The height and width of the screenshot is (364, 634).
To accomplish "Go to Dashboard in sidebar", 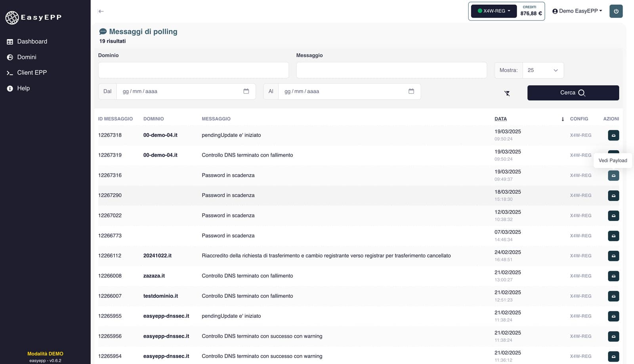I will tap(32, 42).
